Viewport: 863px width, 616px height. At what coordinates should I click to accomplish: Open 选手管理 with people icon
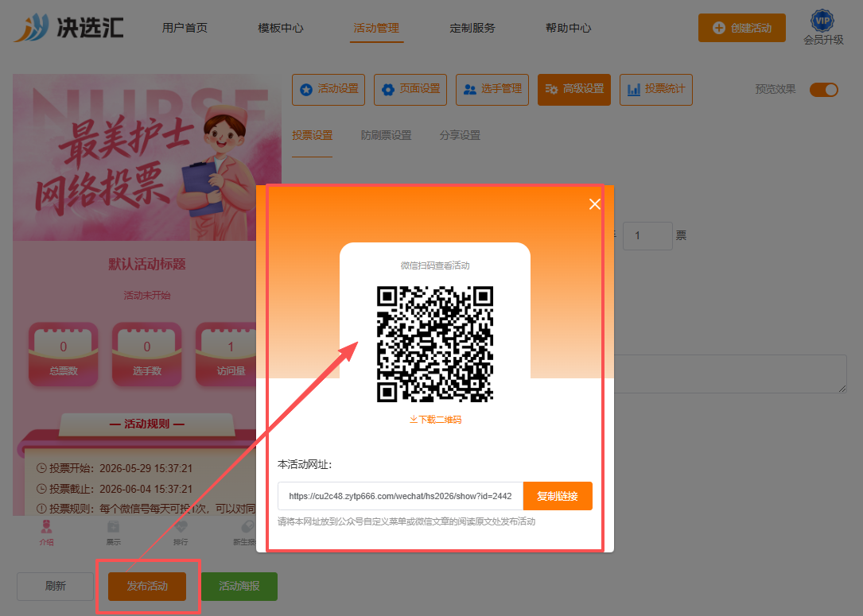tap(492, 89)
